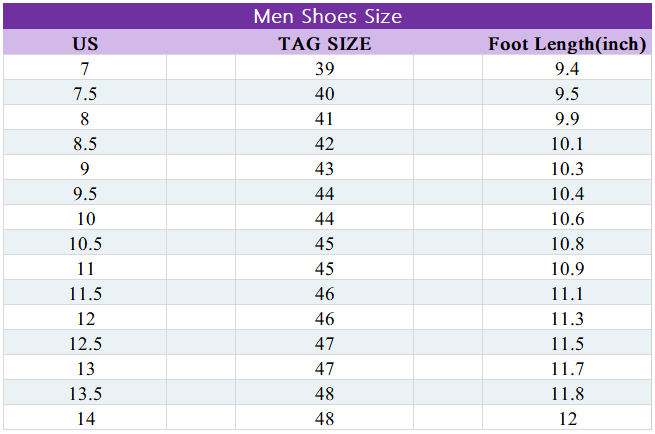Select tag size 42 cell

pos(324,144)
